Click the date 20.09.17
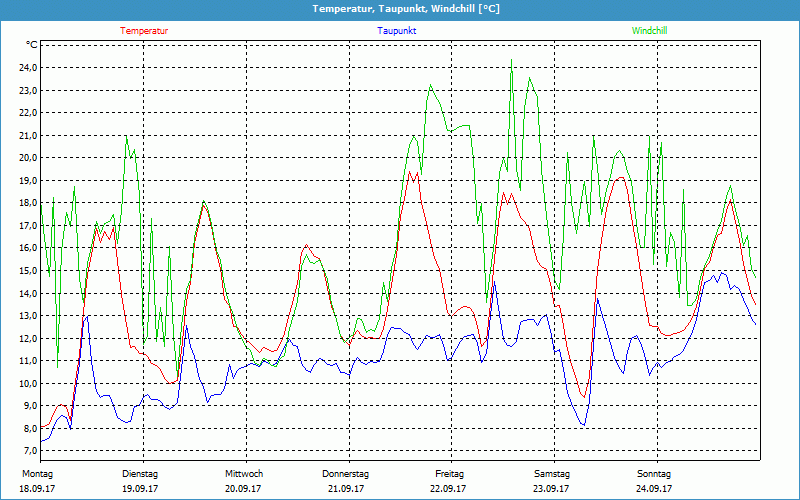The width and height of the screenshot is (800, 500). click(x=243, y=489)
